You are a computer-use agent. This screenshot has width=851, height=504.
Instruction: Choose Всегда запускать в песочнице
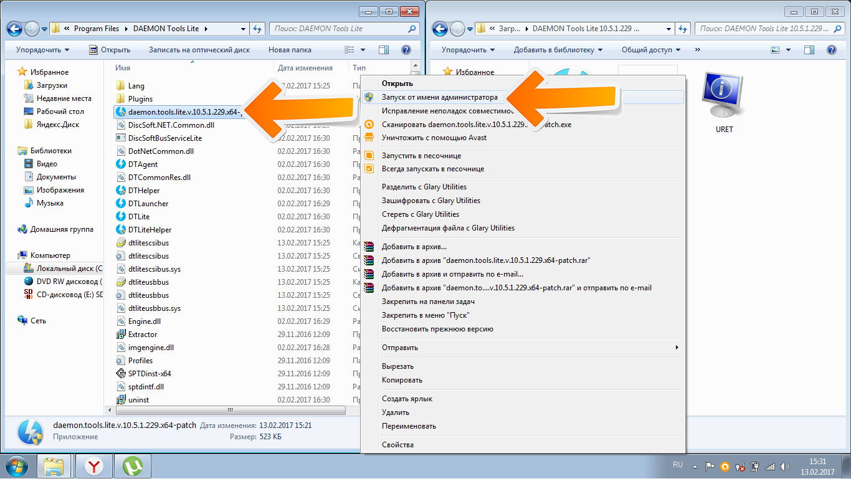coord(523,169)
